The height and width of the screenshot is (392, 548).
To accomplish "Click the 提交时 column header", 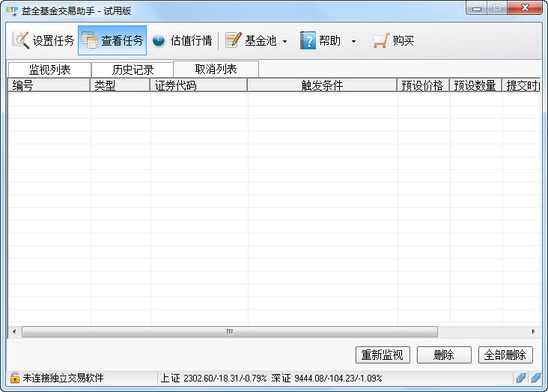I will (521, 85).
